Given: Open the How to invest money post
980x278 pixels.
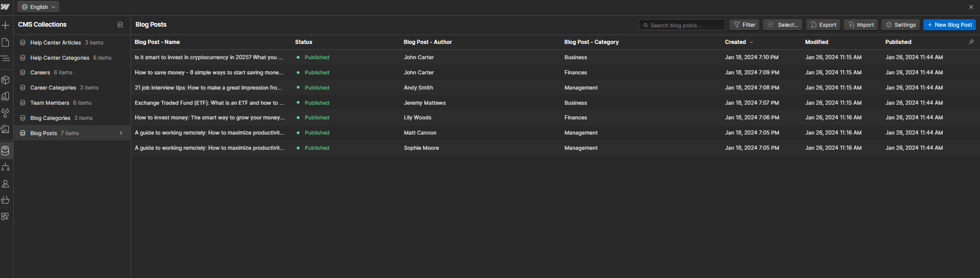Looking at the screenshot, I should pyautogui.click(x=210, y=117).
